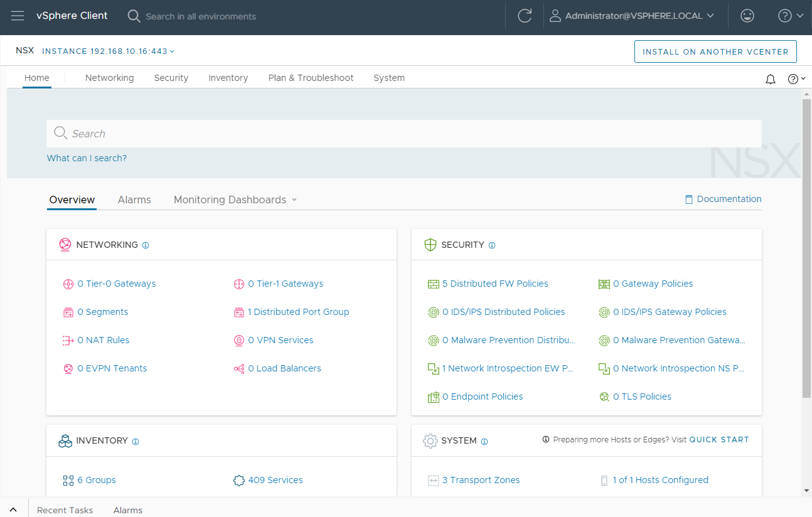Open the System tab
This screenshot has width=812, height=517.
(389, 78)
